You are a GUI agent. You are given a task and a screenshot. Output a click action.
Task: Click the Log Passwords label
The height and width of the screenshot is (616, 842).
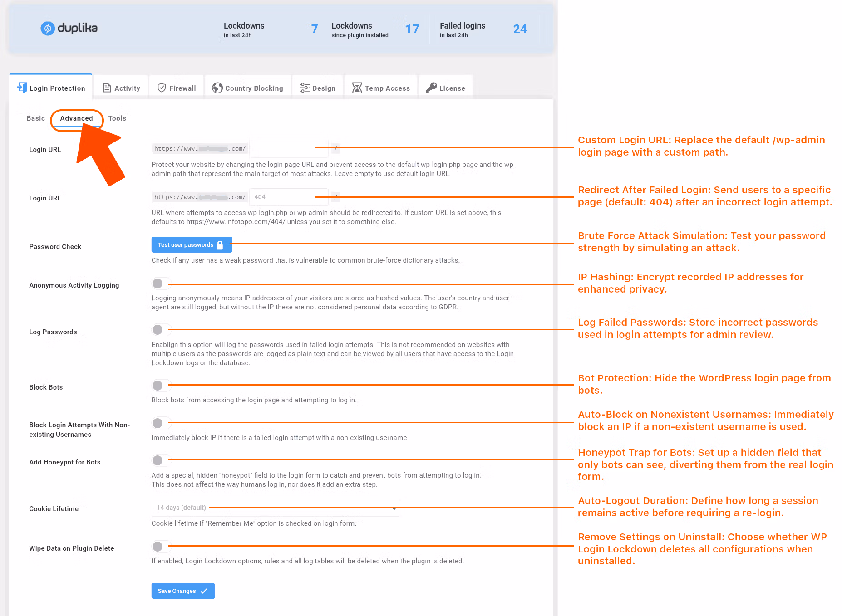(x=53, y=332)
